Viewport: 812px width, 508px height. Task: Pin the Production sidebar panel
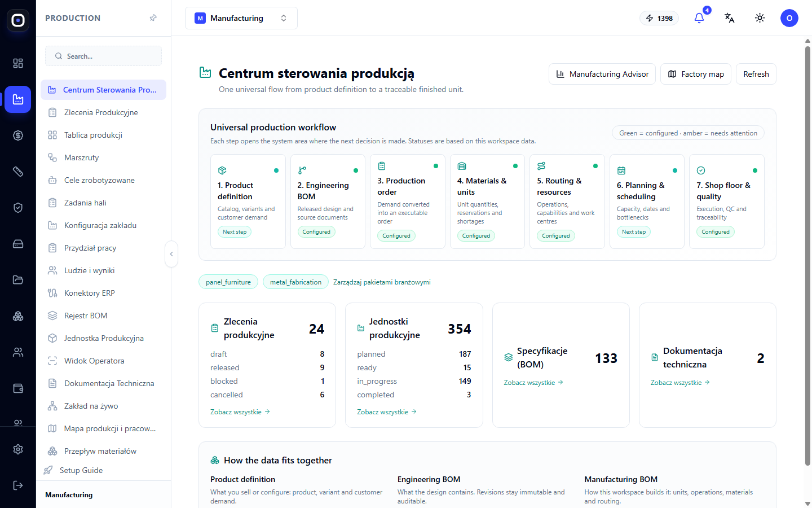[x=153, y=18]
